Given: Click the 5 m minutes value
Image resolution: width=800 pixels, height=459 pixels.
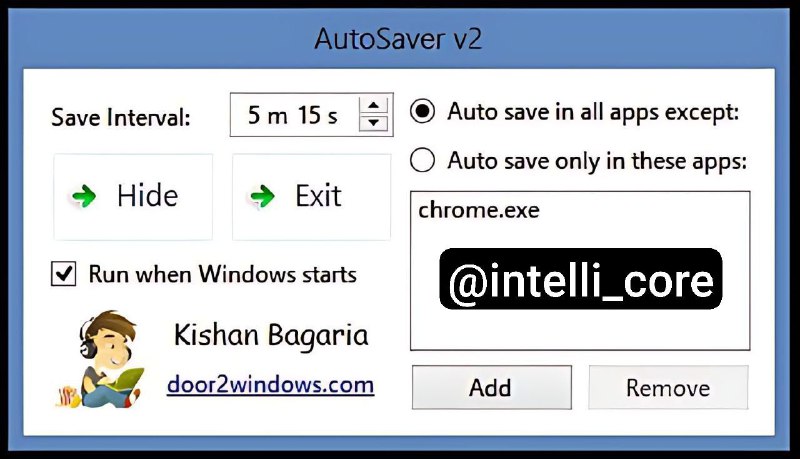Looking at the screenshot, I should click(x=267, y=115).
